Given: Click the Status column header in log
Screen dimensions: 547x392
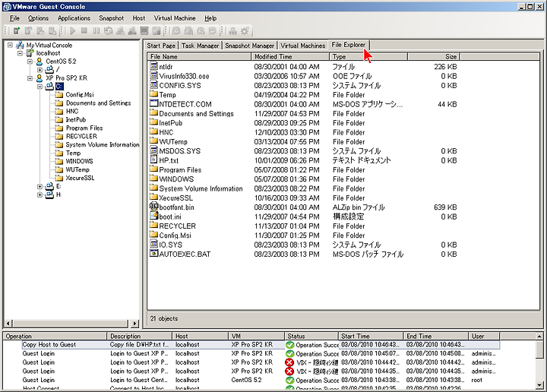Looking at the screenshot, I should coord(311,337).
